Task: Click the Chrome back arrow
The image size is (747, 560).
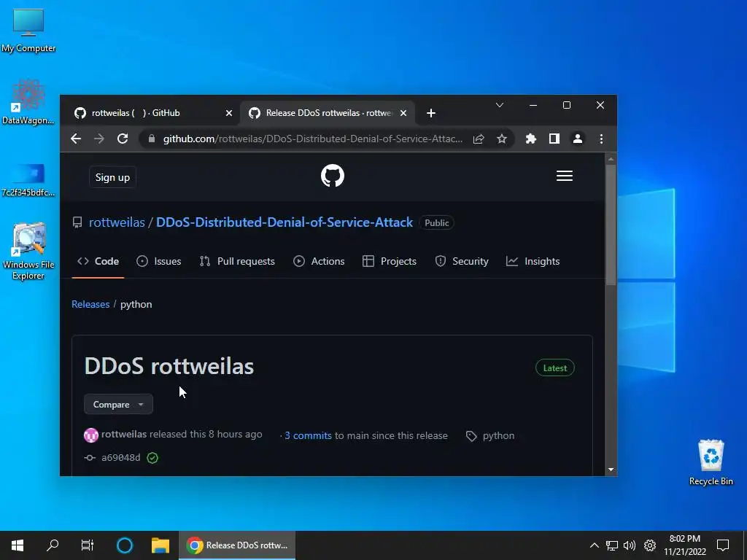Action: pyautogui.click(x=76, y=139)
